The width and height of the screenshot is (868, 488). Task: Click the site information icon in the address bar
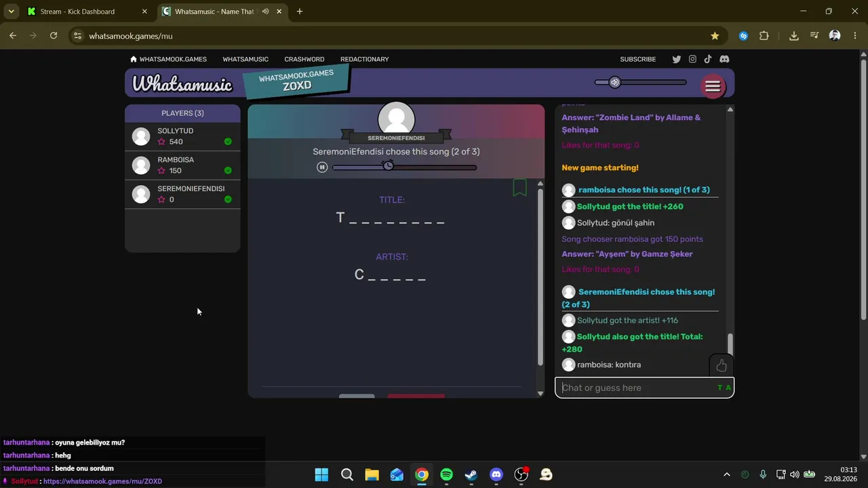[x=77, y=36]
